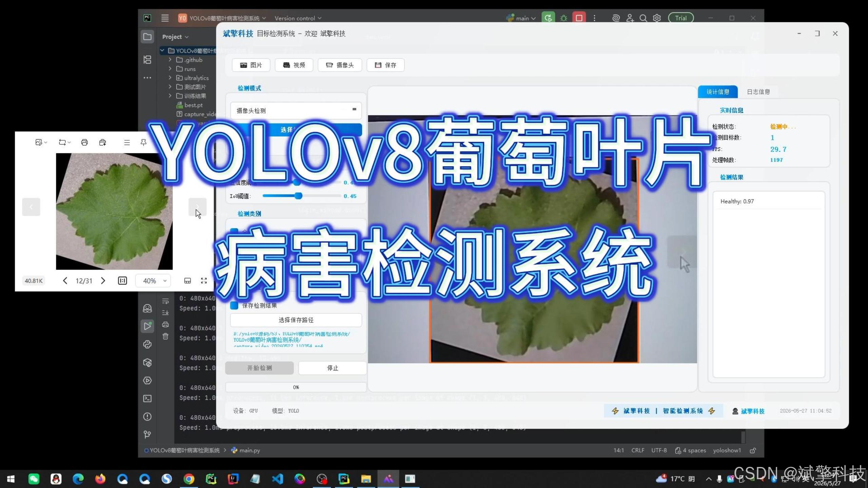The image size is (868, 488).
Task: Click the 图片 button in detection toolbar
Action: pyautogui.click(x=251, y=65)
